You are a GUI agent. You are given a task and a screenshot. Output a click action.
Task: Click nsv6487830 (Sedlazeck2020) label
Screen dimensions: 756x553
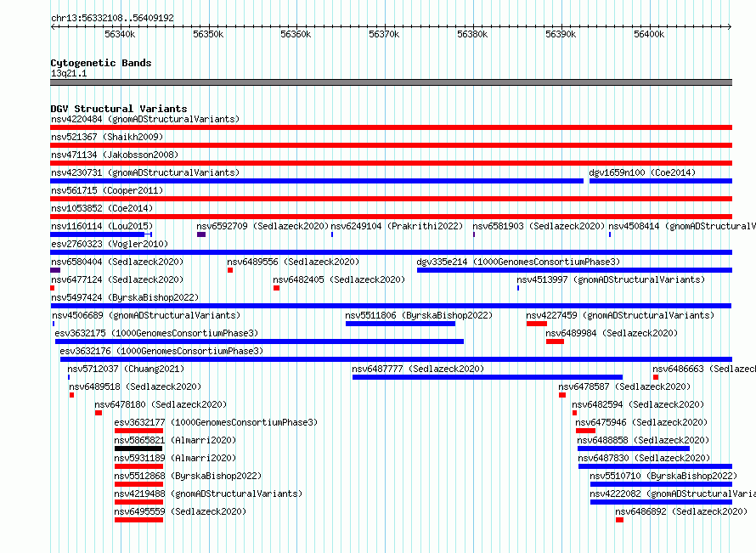click(x=644, y=458)
